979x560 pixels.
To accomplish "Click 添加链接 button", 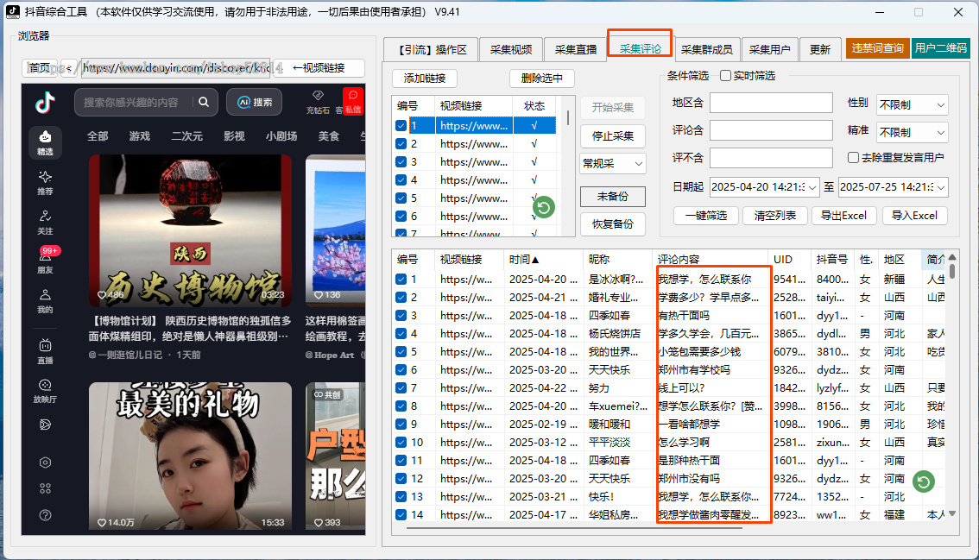I will (x=425, y=78).
